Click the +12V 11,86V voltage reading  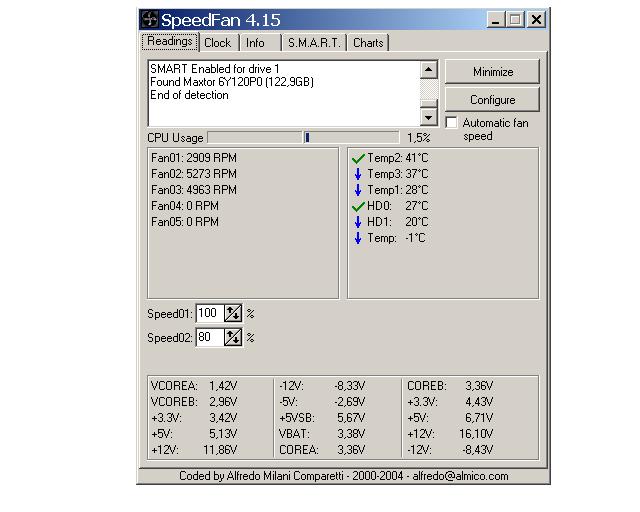[x=194, y=450]
